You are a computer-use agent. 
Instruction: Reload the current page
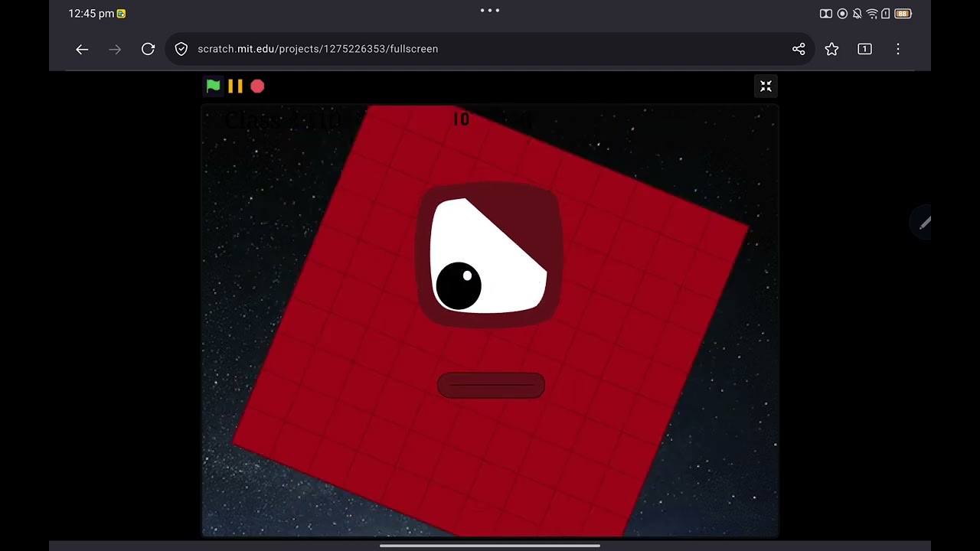point(148,49)
